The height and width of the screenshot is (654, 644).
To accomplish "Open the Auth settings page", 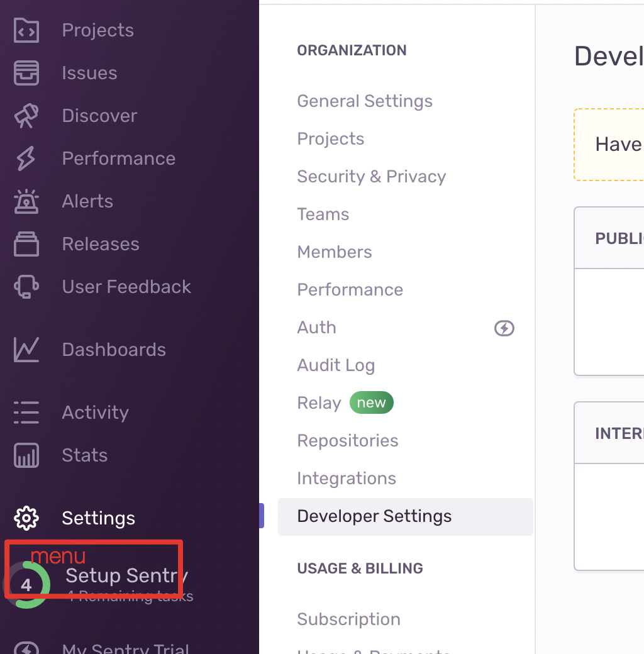I will click(x=316, y=328).
